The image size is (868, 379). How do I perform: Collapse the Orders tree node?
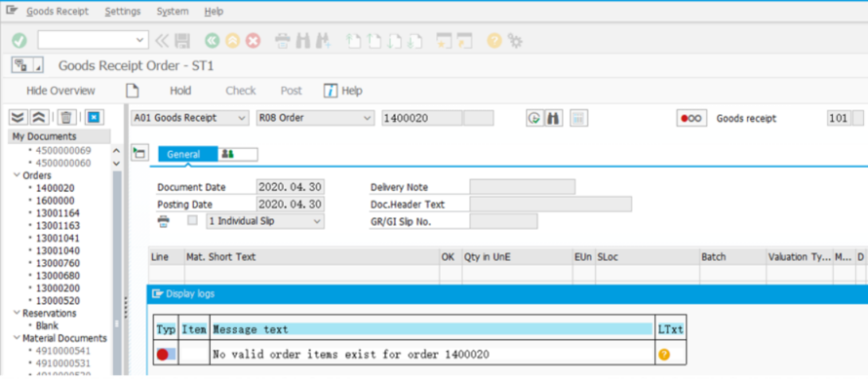click(x=16, y=175)
